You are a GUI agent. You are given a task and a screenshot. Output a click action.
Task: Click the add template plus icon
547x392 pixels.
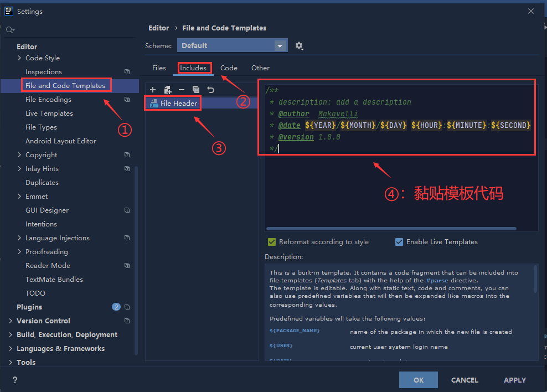[153, 90]
